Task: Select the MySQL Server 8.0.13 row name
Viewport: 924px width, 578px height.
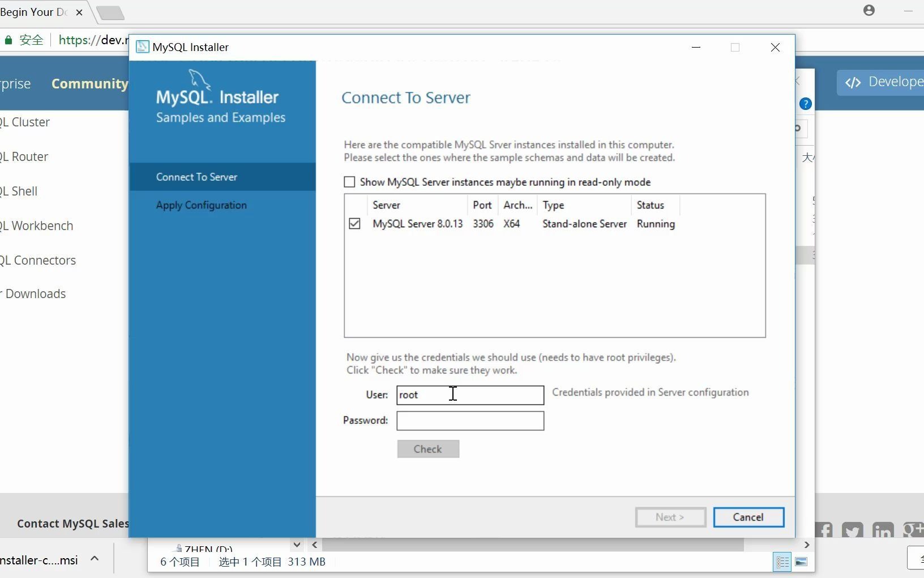Action: click(417, 224)
